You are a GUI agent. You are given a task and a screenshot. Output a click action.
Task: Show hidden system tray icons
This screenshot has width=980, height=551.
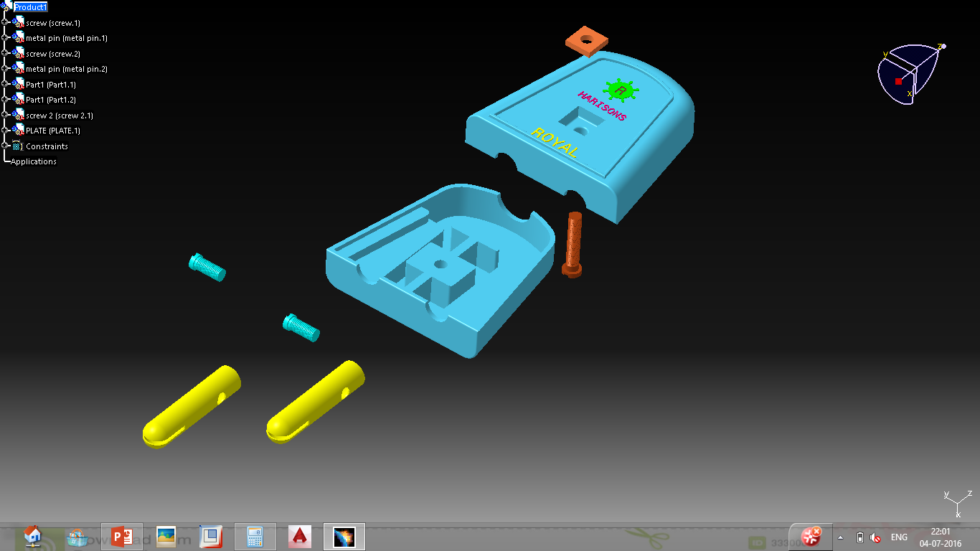(x=841, y=537)
